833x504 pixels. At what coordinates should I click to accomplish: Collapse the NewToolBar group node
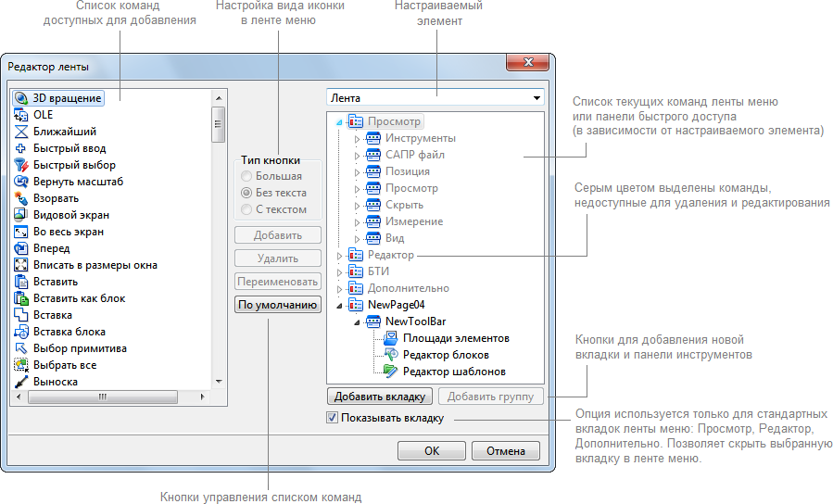357,322
